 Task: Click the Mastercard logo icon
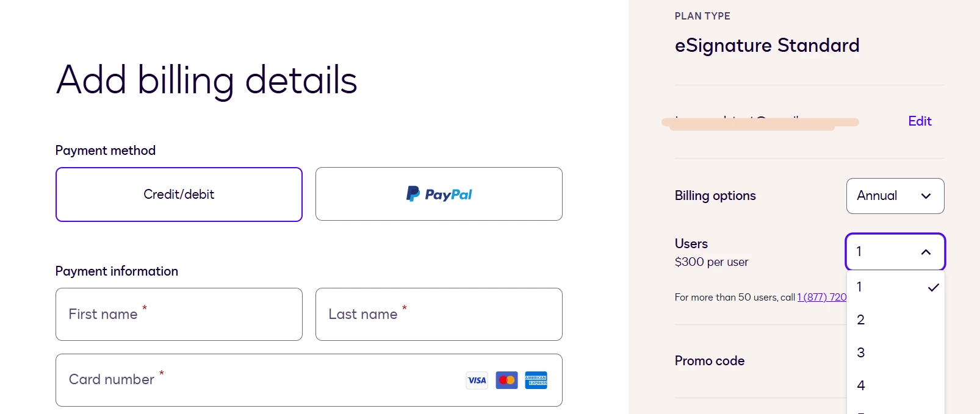click(506, 380)
